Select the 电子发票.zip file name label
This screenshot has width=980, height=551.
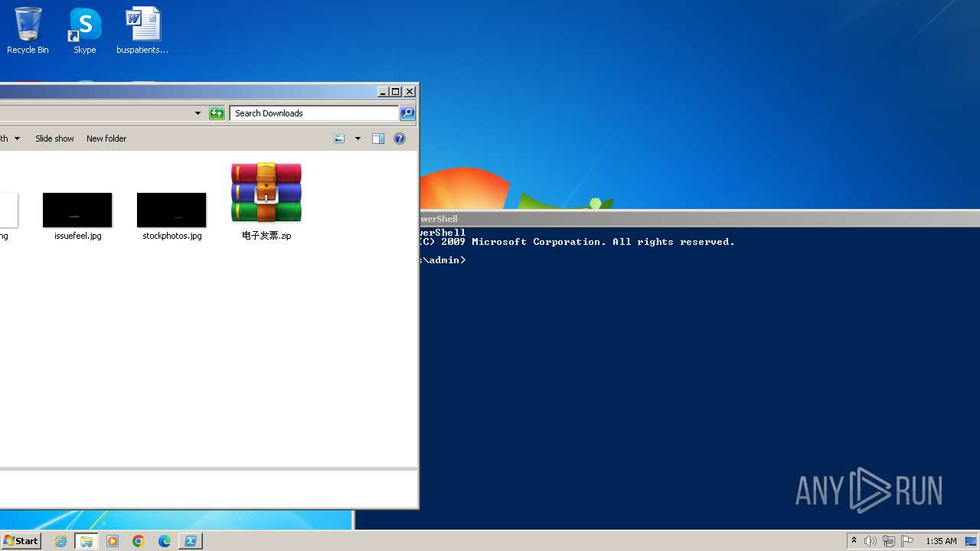click(266, 236)
